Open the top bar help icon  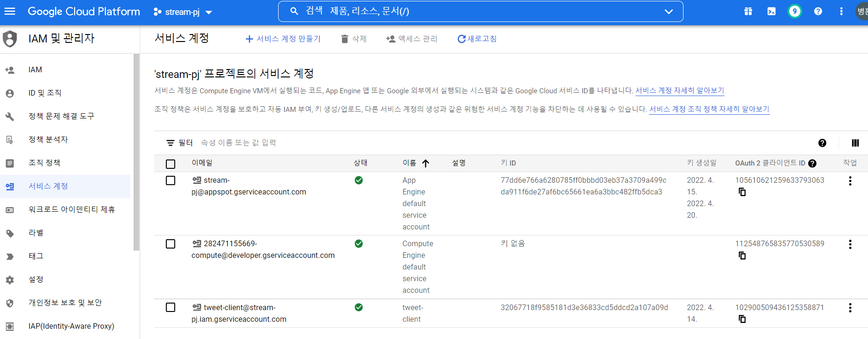(x=818, y=11)
